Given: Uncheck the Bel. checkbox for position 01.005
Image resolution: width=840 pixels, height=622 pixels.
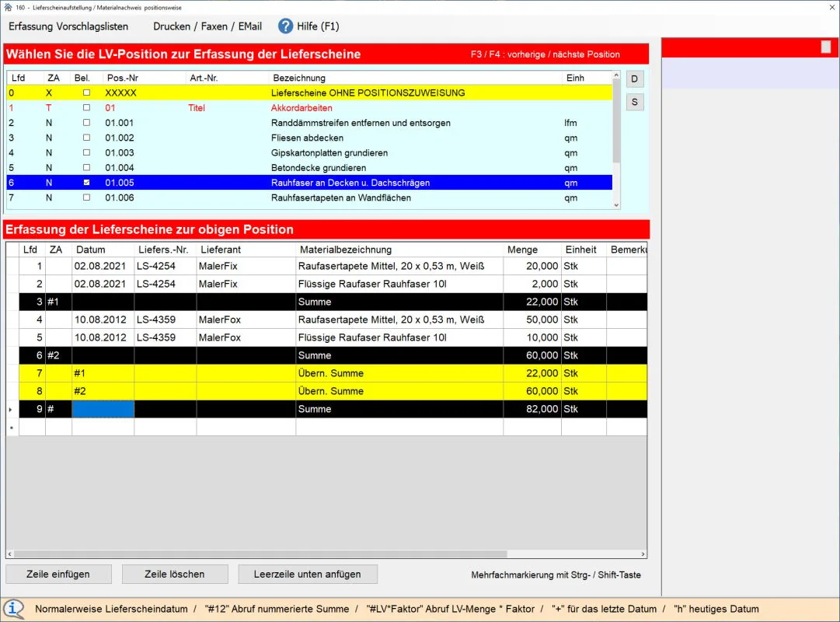Looking at the screenshot, I should 86,183.
